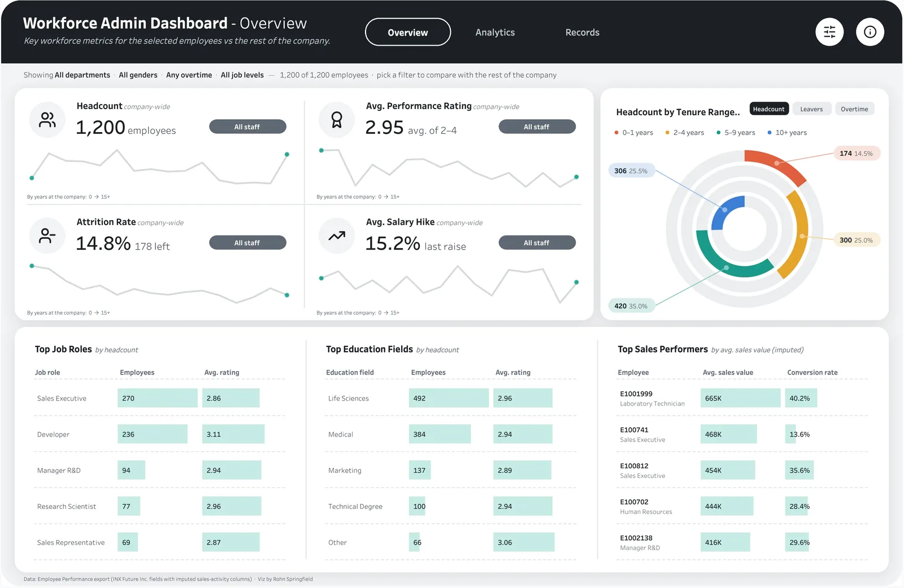Click the Research Scientist row
Screen dimensions: 904x588
click(x=159, y=507)
